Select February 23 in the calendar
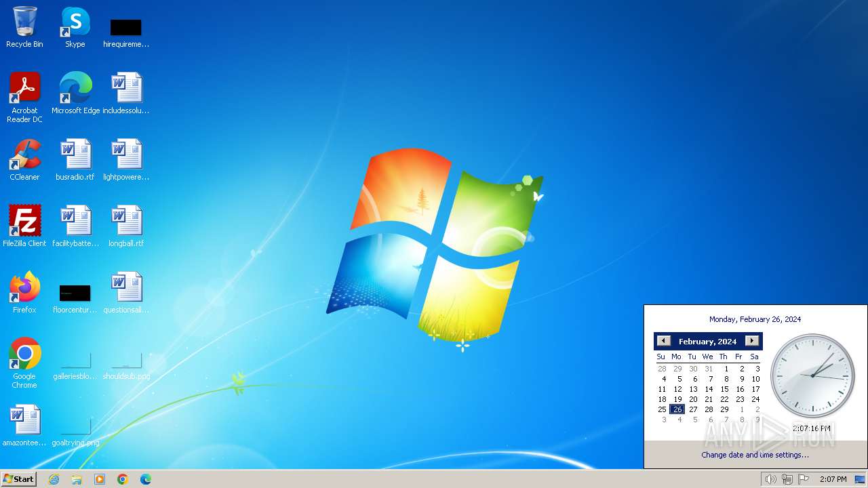The image size is (868, 488). pyautogui.click(x=740, y=399)
